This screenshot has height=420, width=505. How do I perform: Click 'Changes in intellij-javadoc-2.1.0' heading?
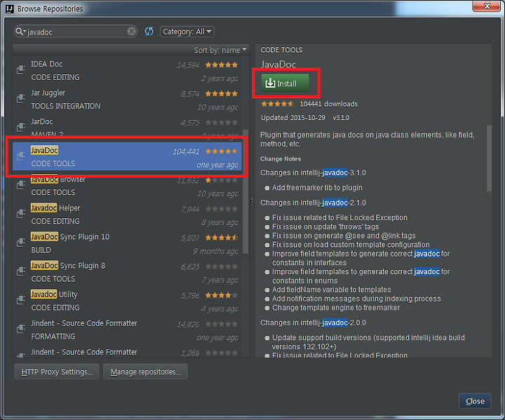(x=313, y=203)
